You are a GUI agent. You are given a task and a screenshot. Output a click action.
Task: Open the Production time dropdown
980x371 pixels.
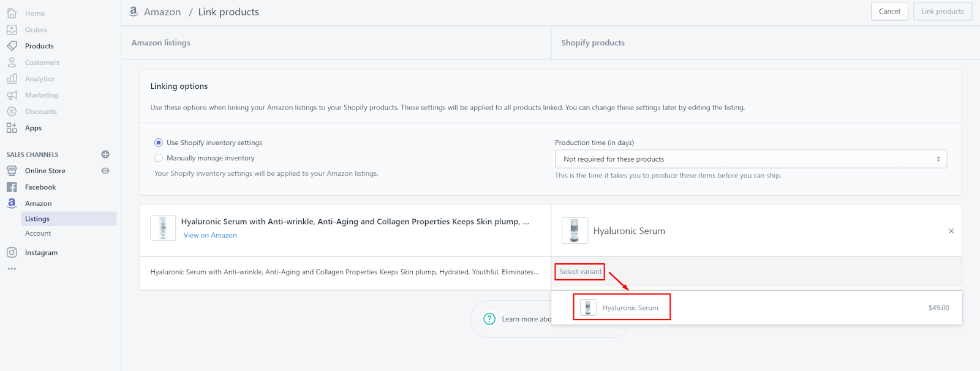click(x=750, y=159)
